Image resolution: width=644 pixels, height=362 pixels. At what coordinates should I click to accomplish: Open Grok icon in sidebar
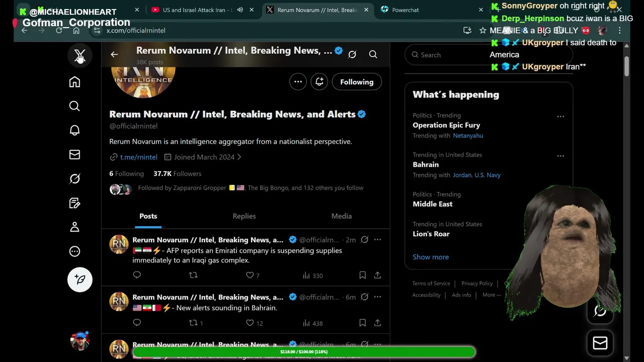coord(74,178)
